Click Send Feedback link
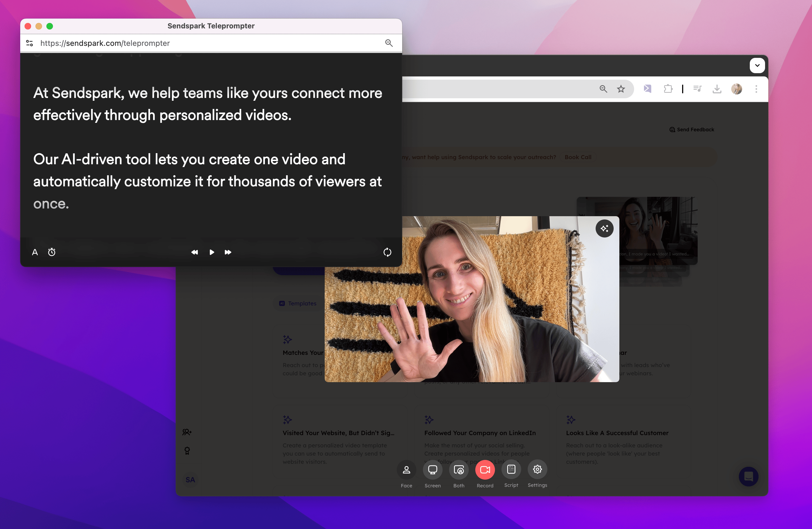 pyautogui.click(x=692, y=130)
